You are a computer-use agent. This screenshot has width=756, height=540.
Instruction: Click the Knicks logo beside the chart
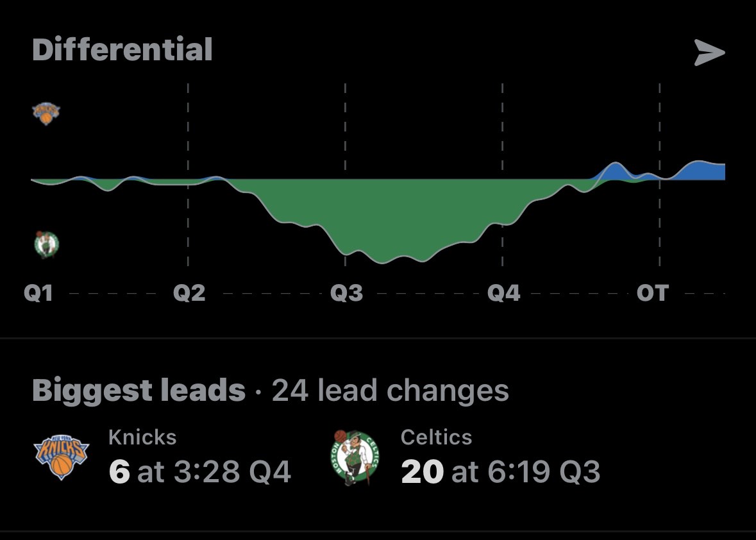coord(46,114)
